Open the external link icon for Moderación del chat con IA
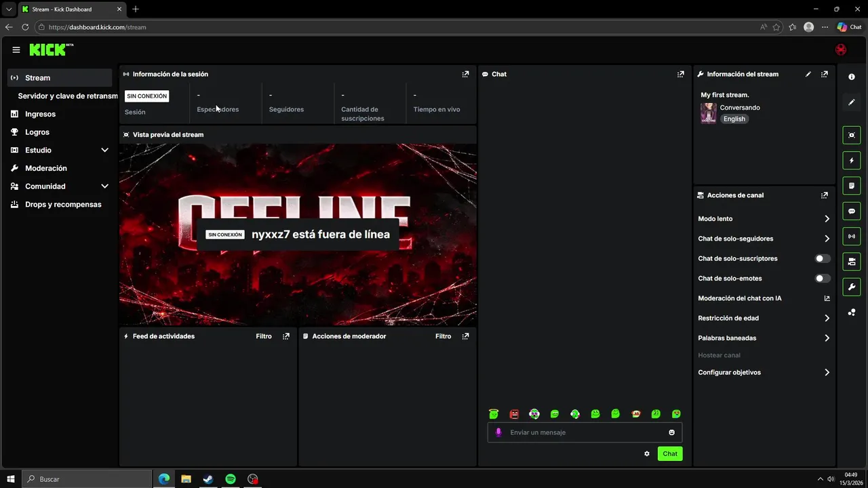Screen dimensions: 868x488 [827, 298]
